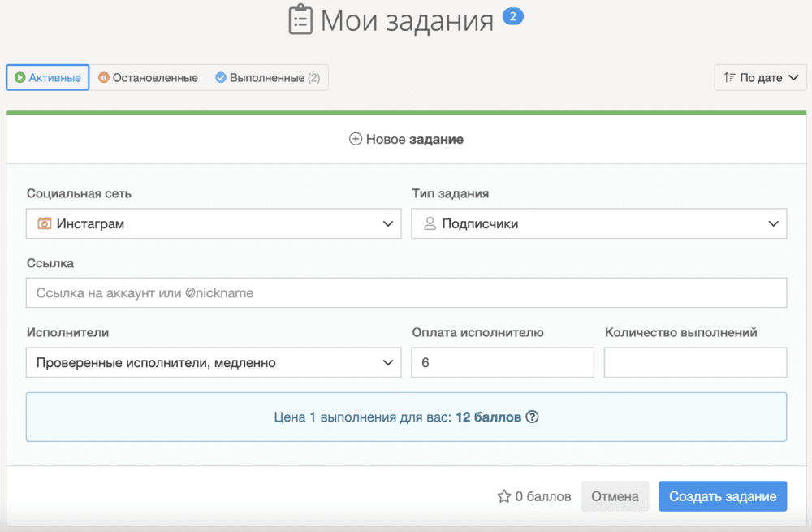Open the Тип задания Подписчики dropdown
The image size is (812, 532).
pos(598,224)
